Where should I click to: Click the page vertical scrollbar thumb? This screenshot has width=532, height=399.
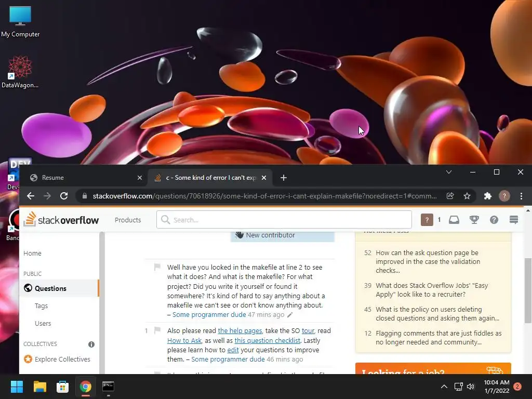(528, 290)
